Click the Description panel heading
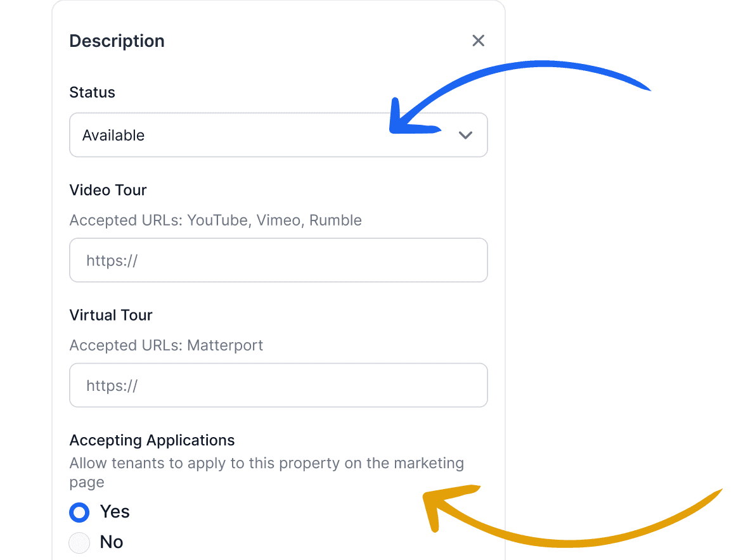 click(x=117, y=41)
